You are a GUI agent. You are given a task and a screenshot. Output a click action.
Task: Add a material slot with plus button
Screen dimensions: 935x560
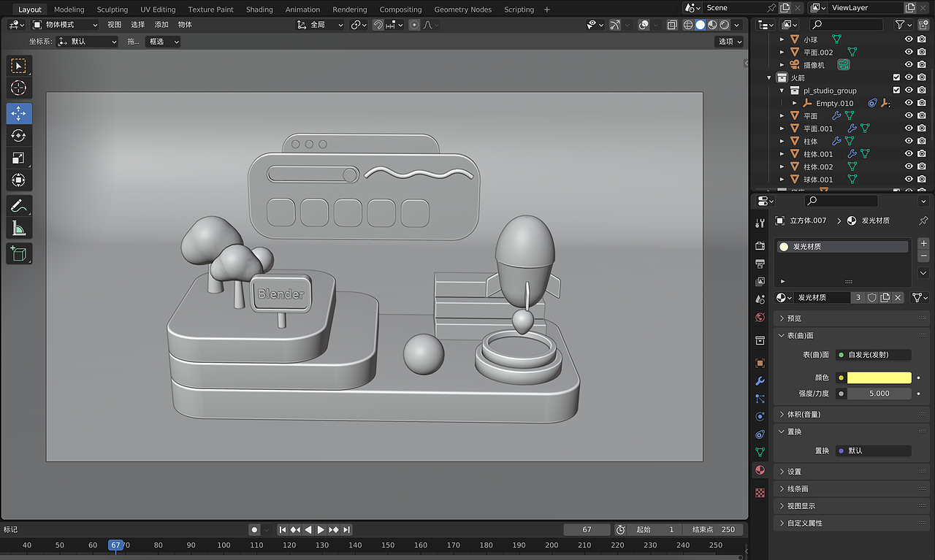click(x=923, y=243)
